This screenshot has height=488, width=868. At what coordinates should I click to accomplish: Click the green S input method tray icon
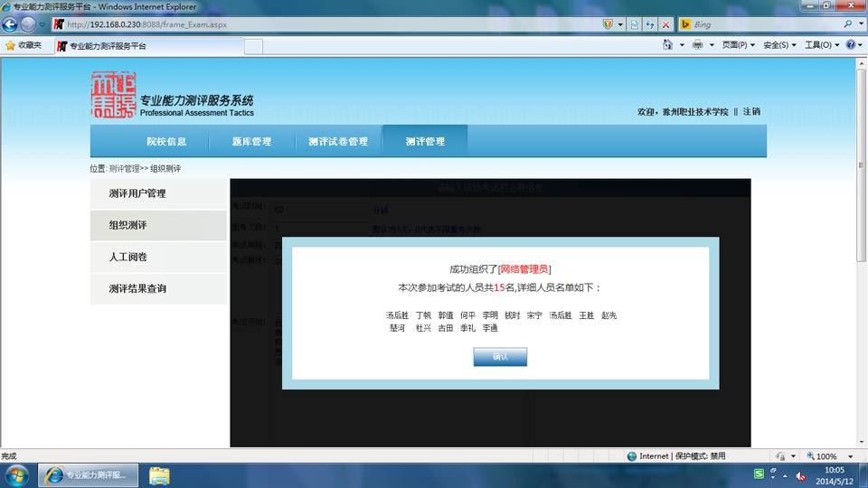tap(759, 474)
